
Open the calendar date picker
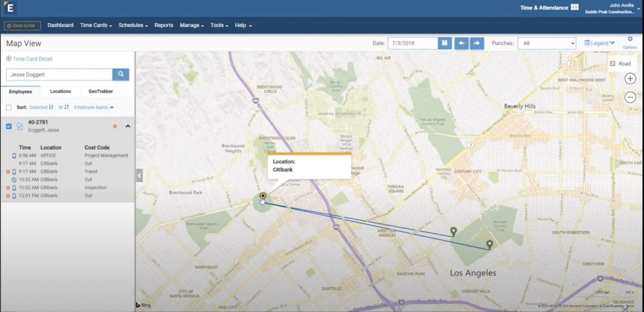(445, 43)
